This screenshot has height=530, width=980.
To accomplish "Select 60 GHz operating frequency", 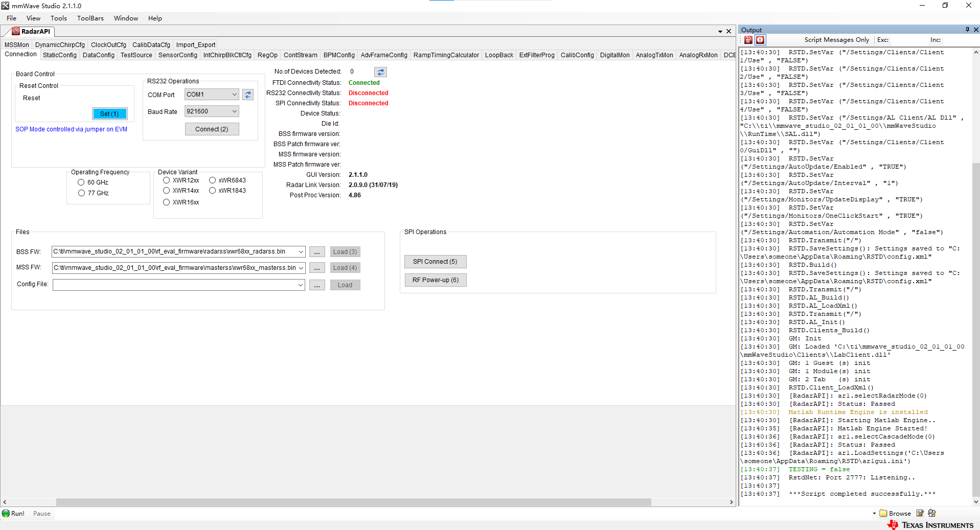I will pyautogui.click(x=81, y=182).
